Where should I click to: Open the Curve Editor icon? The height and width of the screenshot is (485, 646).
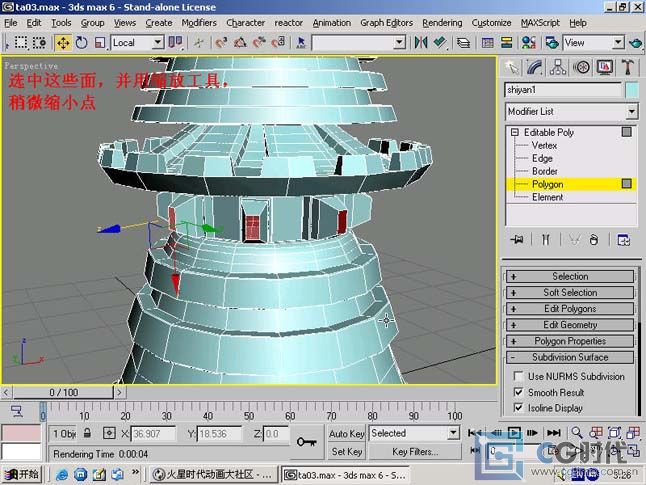(488, 42)
